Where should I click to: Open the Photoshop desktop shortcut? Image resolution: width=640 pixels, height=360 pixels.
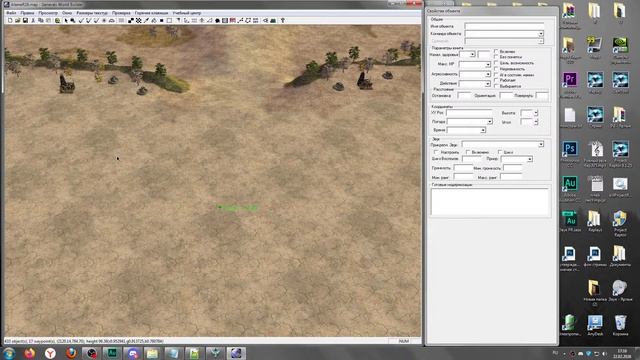[x=570, y=149]
